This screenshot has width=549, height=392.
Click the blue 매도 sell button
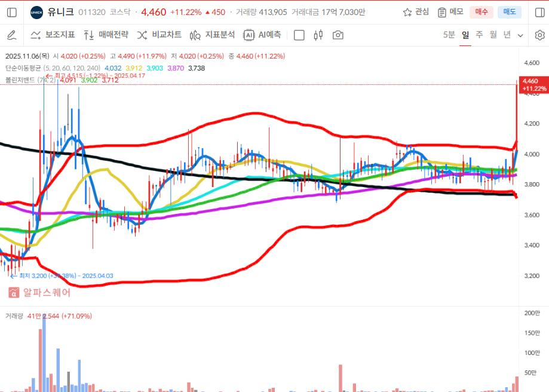click(510, 12)
